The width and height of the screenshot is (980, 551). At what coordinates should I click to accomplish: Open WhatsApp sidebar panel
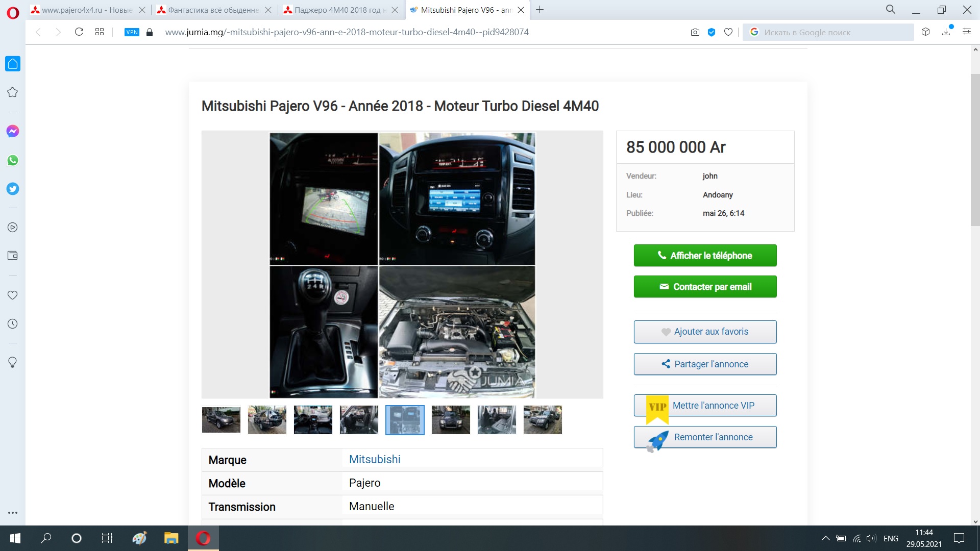(13, 160)
